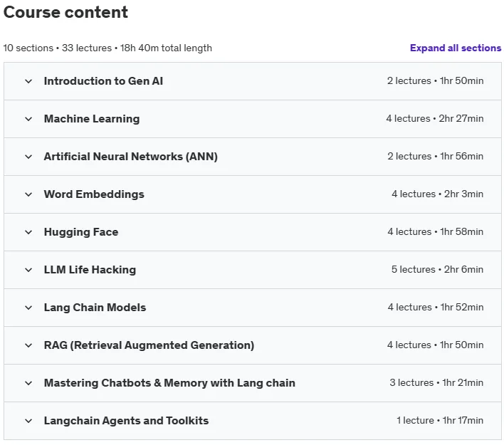Click chevron beside Artificial Neural Networks (ANN)

click(x=28, y=157)
